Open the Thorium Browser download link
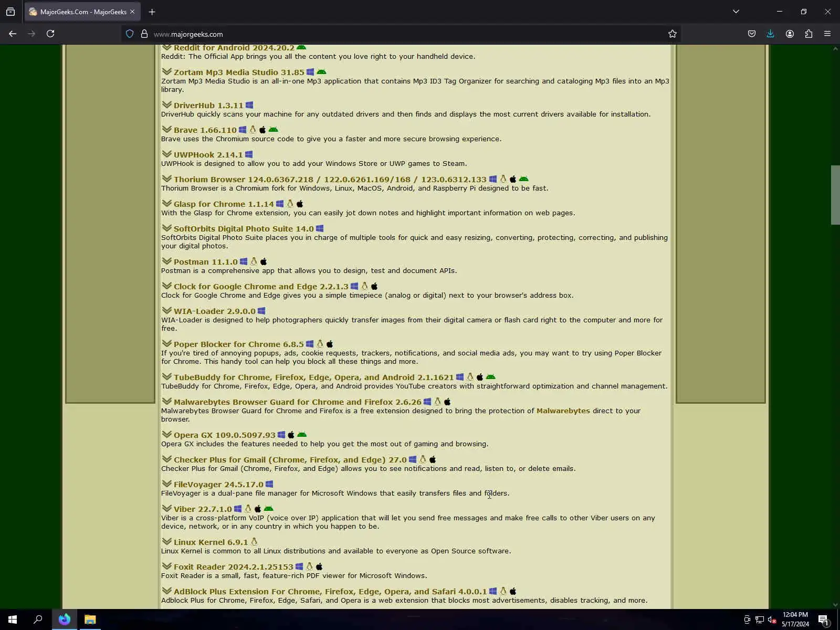This screenshot has width=840, height=630. 330,180
